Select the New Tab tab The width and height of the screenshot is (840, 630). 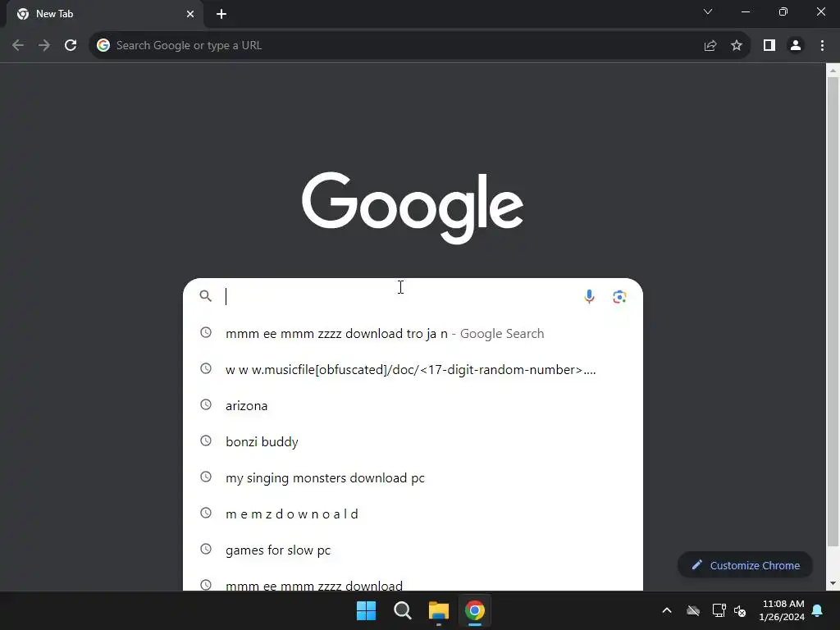coord(105,14)
